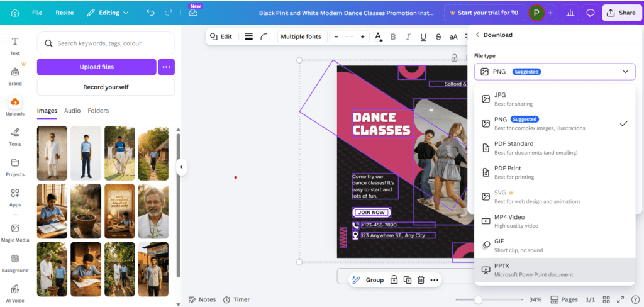Viewport: 644px width, 307px height.
Task: Click the Share button
Action: (x=620, y=13)
